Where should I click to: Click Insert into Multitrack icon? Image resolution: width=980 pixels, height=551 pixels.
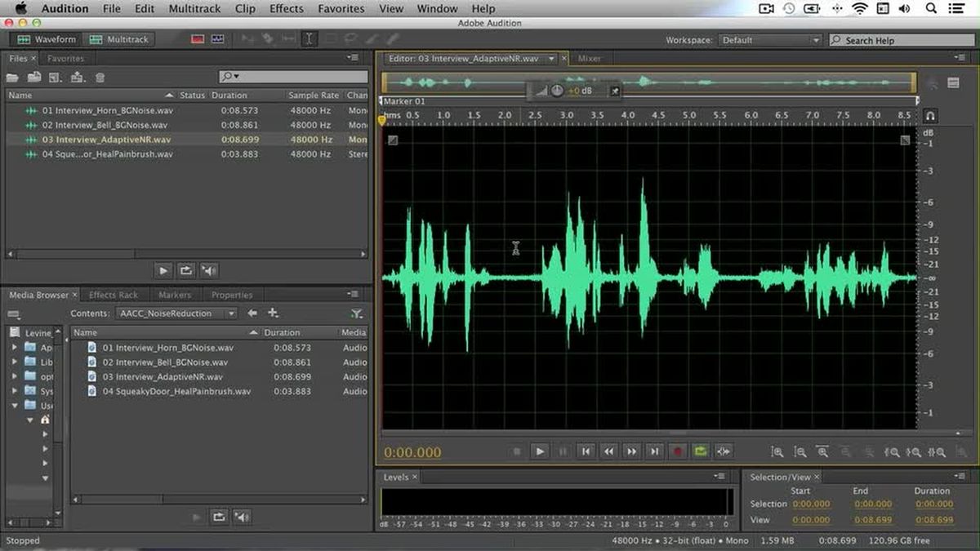point(78,77)
